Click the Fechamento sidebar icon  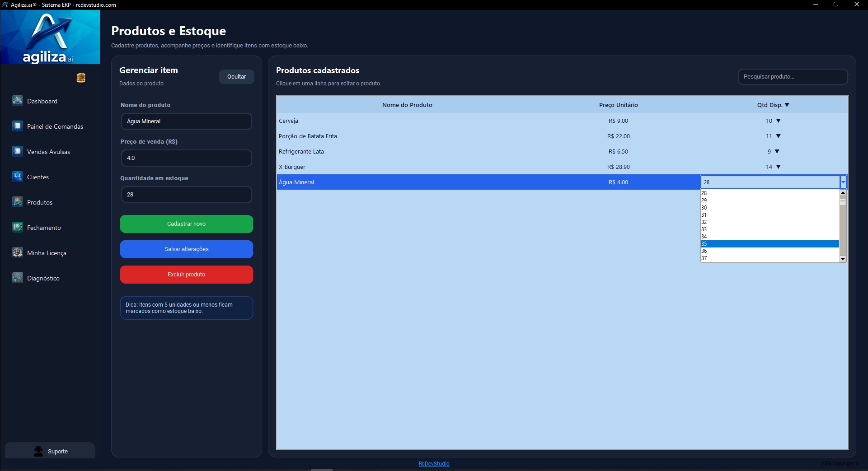point(18,227)
